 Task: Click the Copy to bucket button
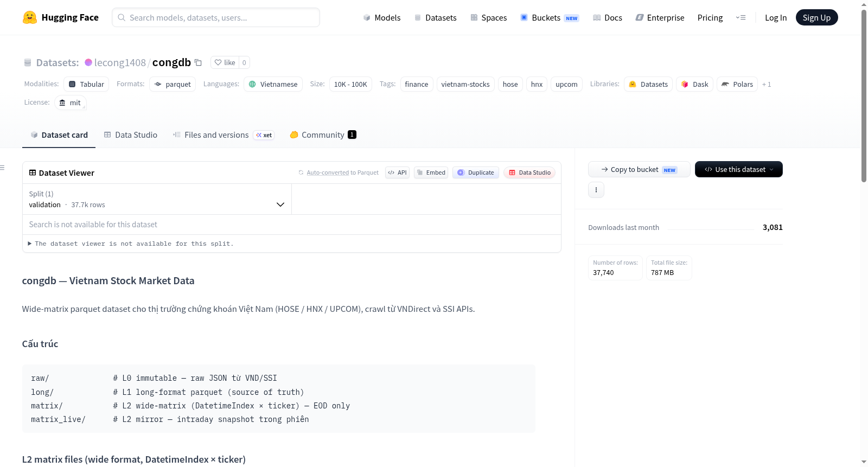[x=639, y=169]
